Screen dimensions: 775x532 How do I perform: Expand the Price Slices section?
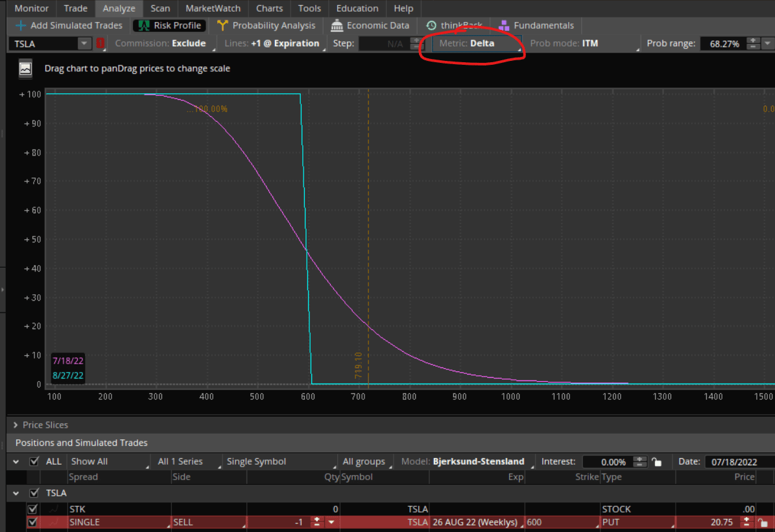[x=14, y=425]
